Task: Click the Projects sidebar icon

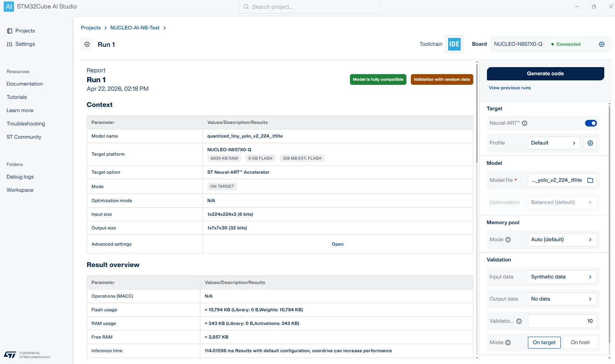Action: [x=10, y=31]
